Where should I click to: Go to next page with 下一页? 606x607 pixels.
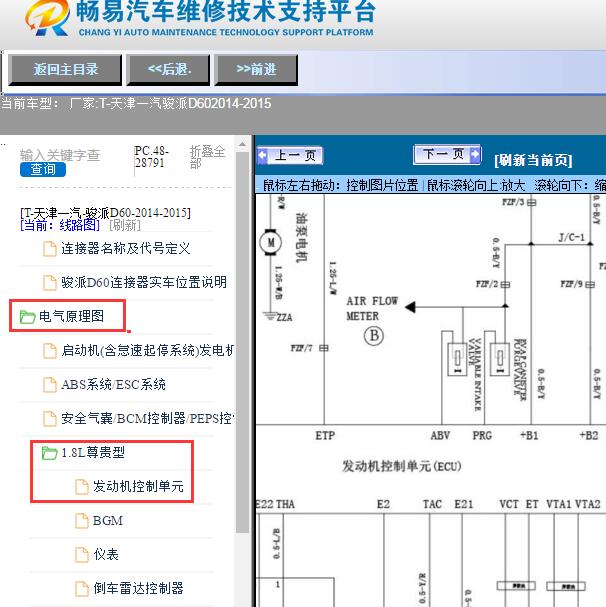[x=447, y=154]
